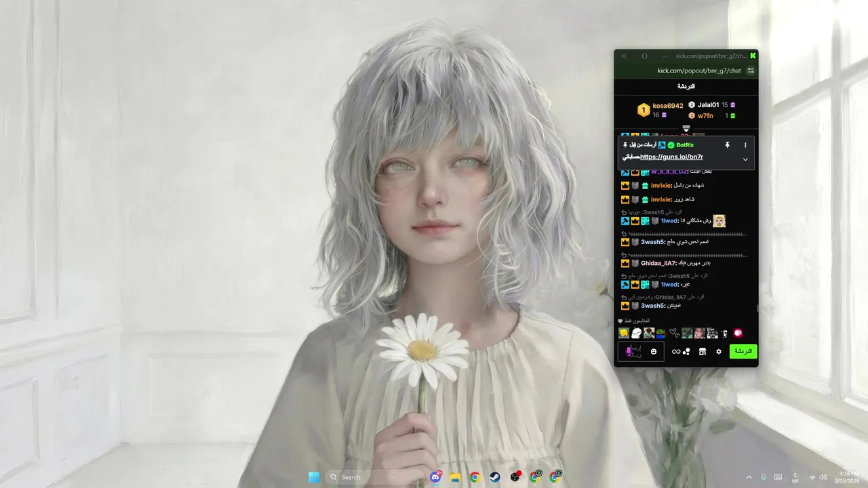
Task: Show hidden tray icons chevron
Action: point(749,477)
